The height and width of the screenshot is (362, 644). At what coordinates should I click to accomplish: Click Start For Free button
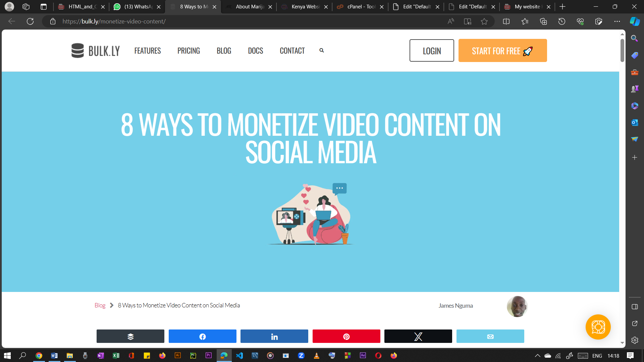(502, 51)
